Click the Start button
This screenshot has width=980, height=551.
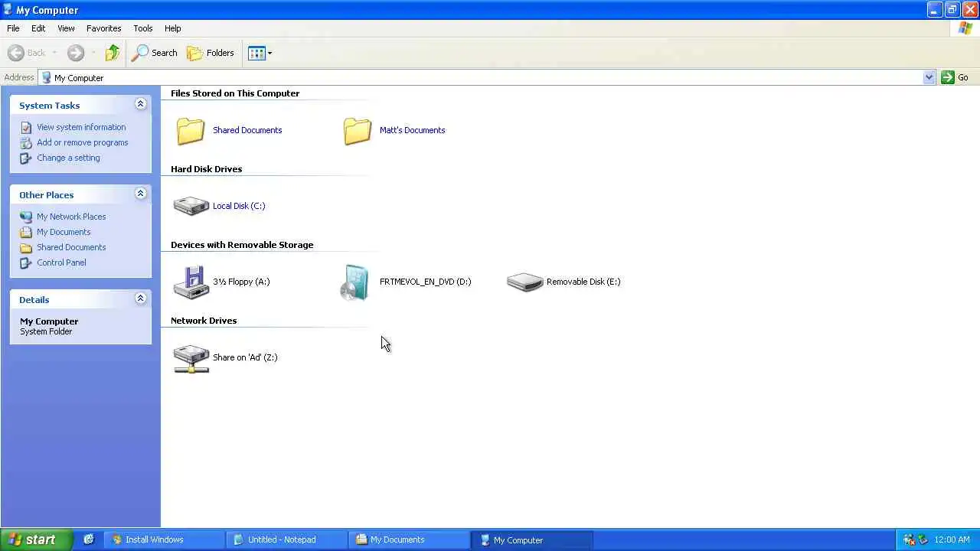[36, 540]
